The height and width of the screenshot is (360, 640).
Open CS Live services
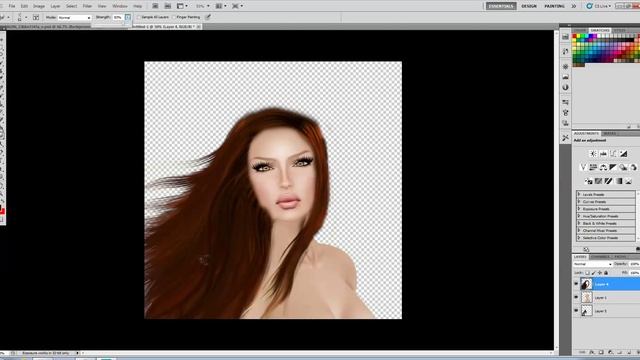pos(598,6)
